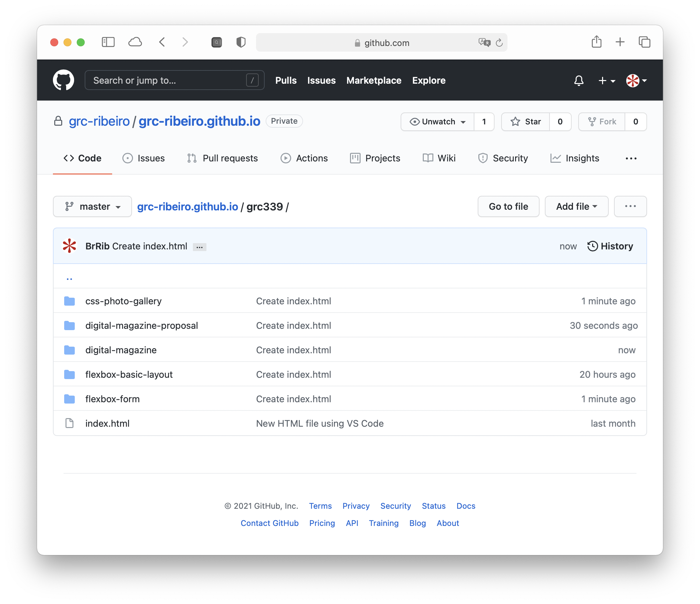This screenshot has height=604, width=700.
Task: Switch to the Projects tab
Action: [x=375, y=158]
